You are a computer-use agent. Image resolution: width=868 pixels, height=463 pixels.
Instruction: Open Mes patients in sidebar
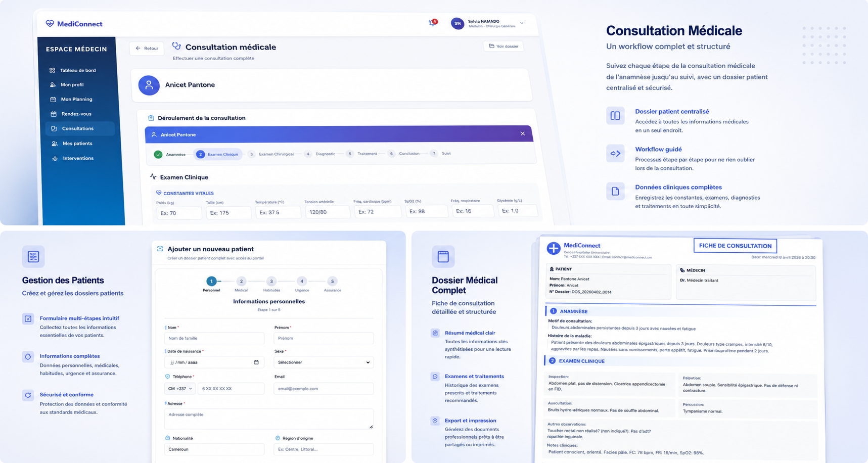pos(77,144)
